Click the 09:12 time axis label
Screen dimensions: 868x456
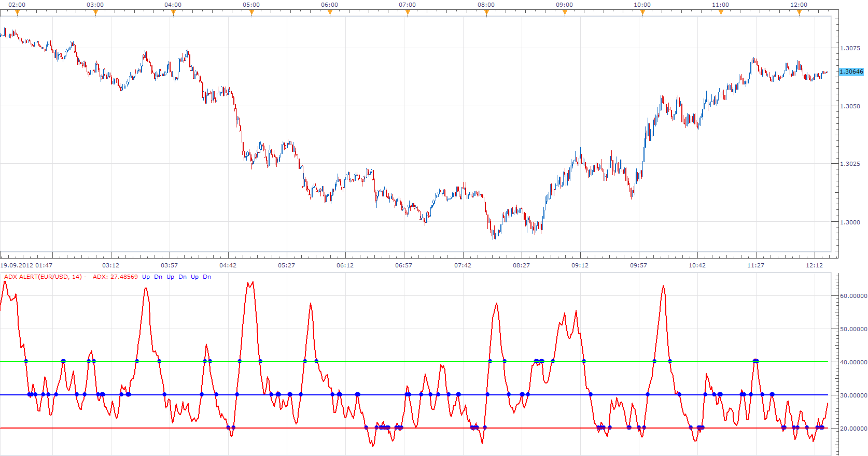[x=580, y=265]
